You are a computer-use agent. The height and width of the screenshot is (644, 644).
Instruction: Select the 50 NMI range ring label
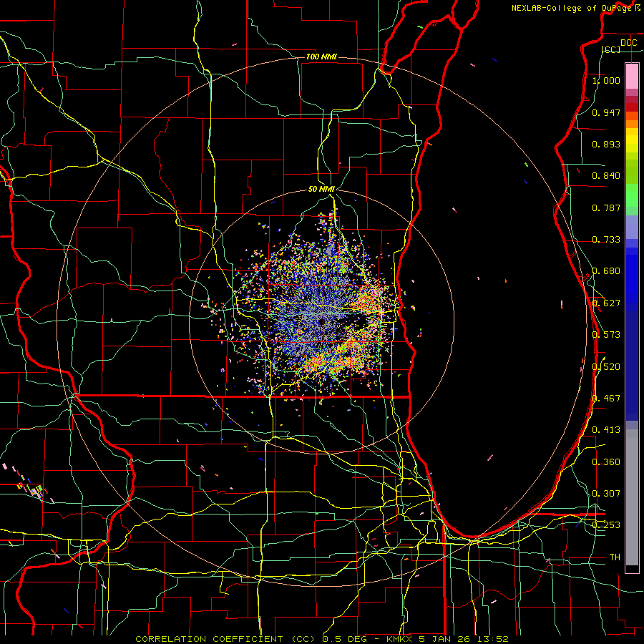pos(321,189)
